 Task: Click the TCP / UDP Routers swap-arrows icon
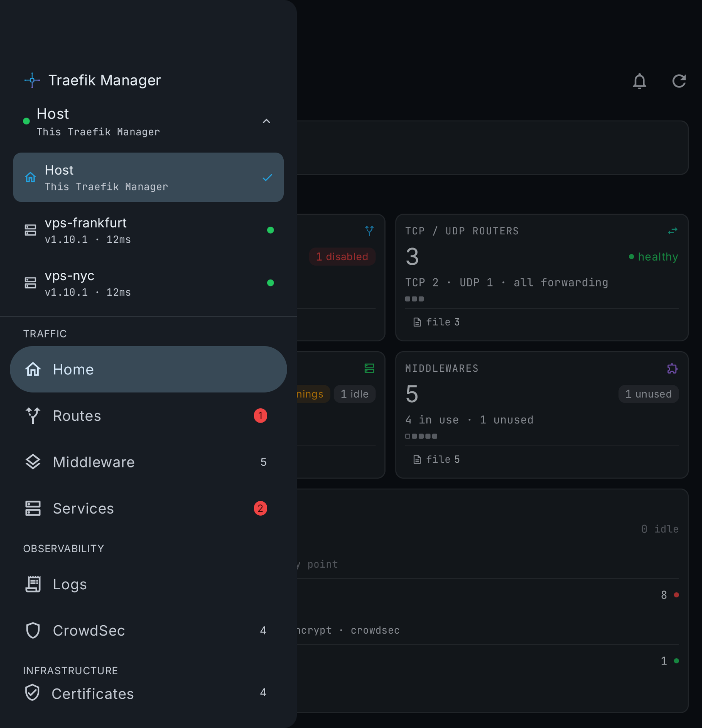pos(673,231)
